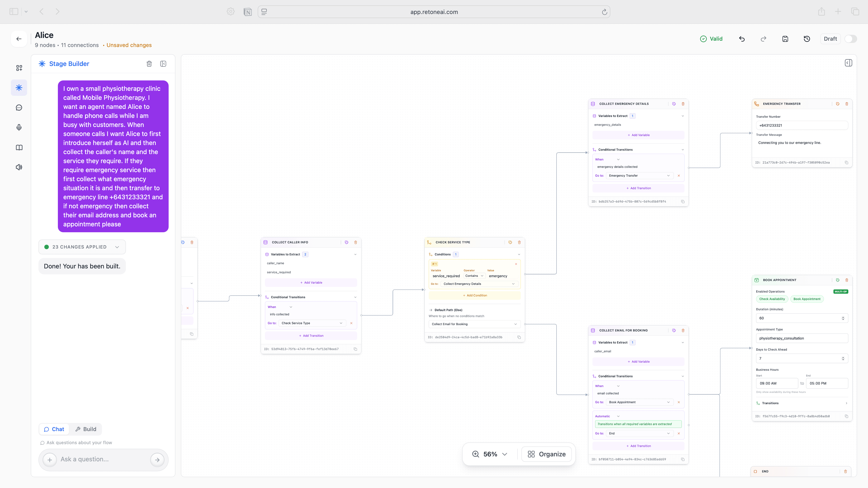Save the flow using the save icon
868x488 pixels.
pos(785,39)
